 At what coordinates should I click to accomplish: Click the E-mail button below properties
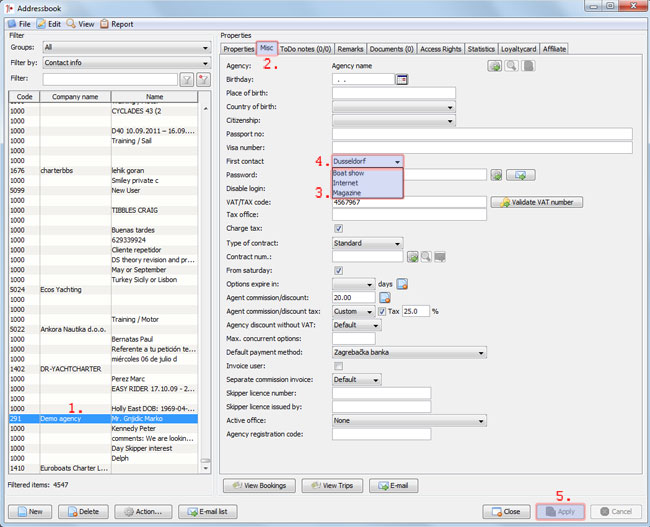[393, 486]
